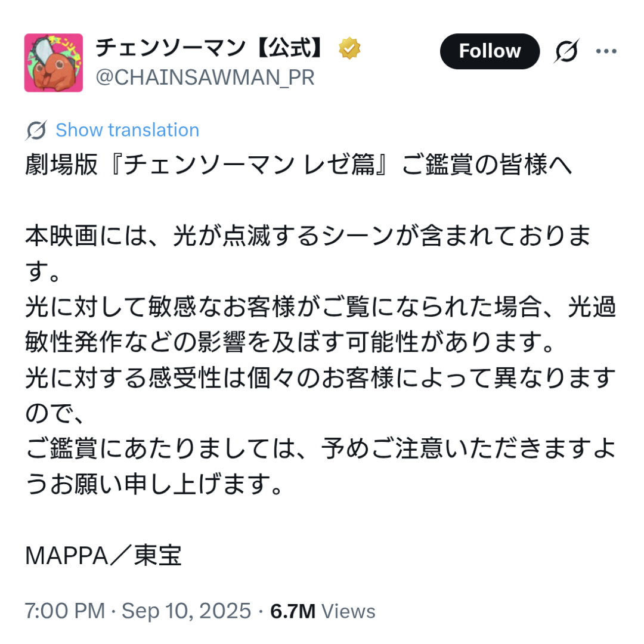Image resolution: width=644 pixels, height=644 pixels.
Task: Click the gold verified badge
Action: click(x=349, y=49)
